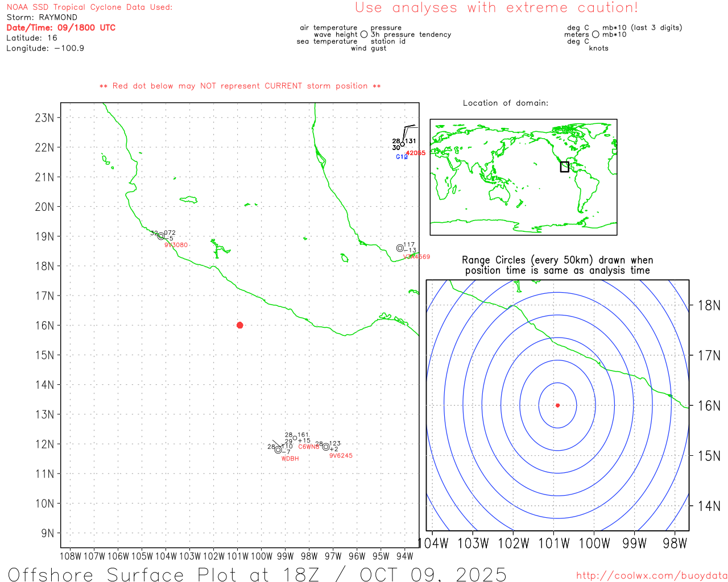Click the 'knots' legend label

(599, 48)
